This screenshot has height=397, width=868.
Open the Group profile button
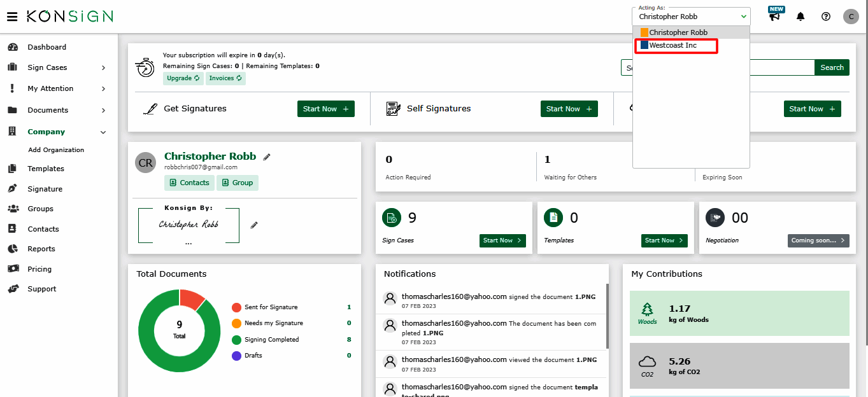238,183
